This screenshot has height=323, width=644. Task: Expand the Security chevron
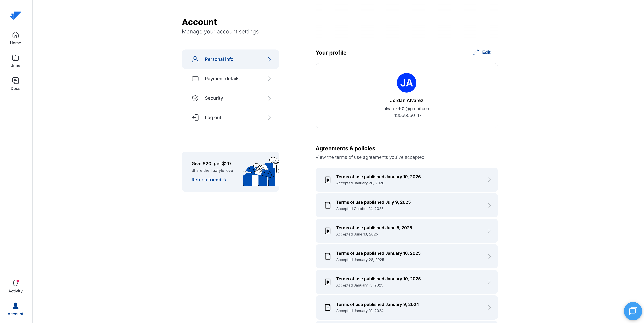[269, 98]
